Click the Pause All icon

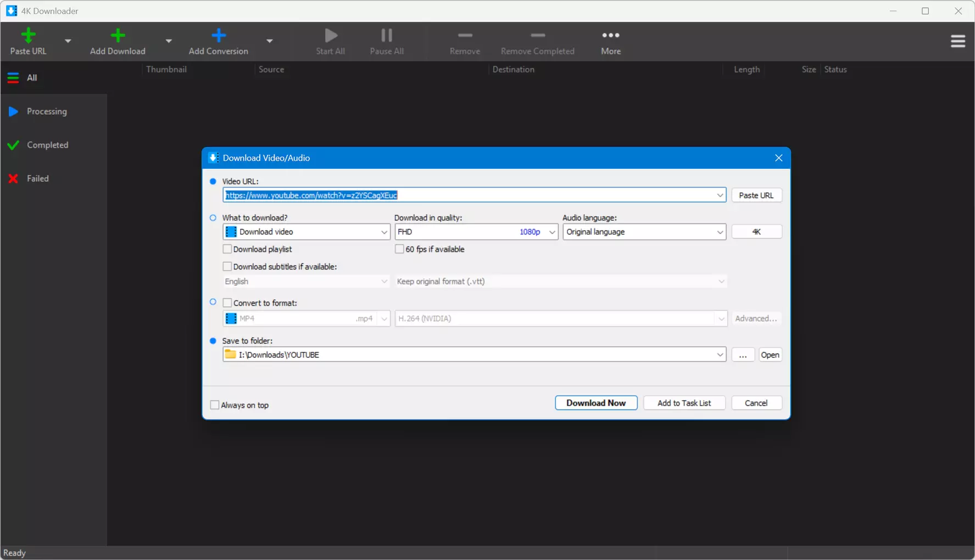tap(387, 36)
